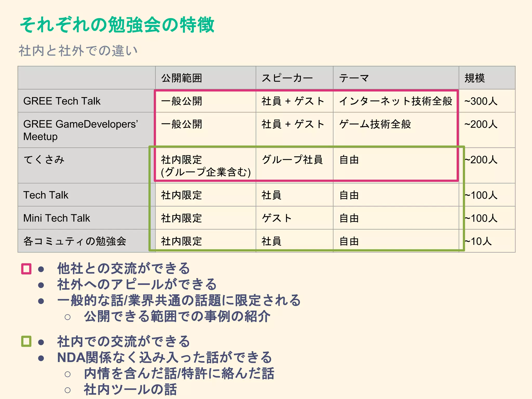532x399 pixels.
Task: Select bullet 社外へのアピールができる
Action: [137, 284]
